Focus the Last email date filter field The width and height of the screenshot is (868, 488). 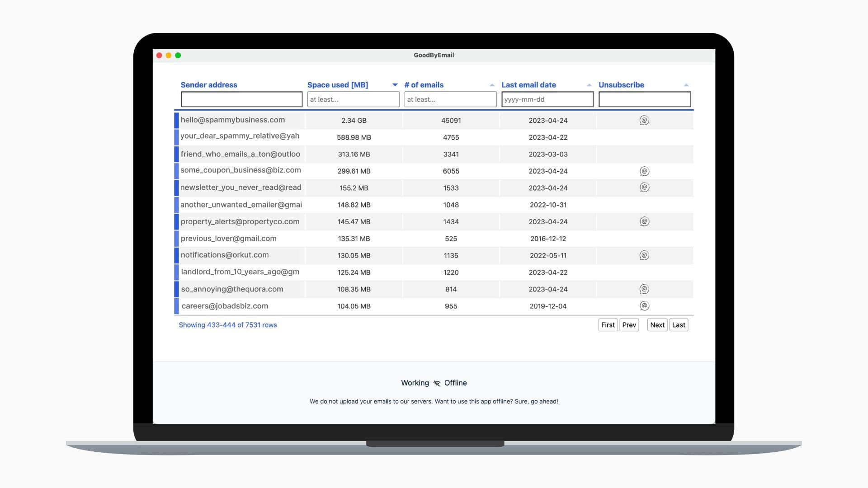[547, 99]
